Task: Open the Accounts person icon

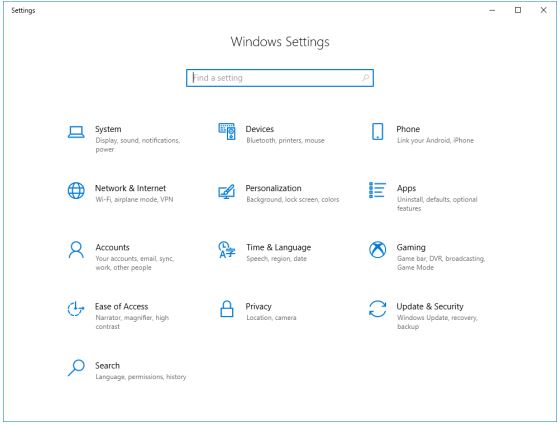Action: click(x=76, y=250)
